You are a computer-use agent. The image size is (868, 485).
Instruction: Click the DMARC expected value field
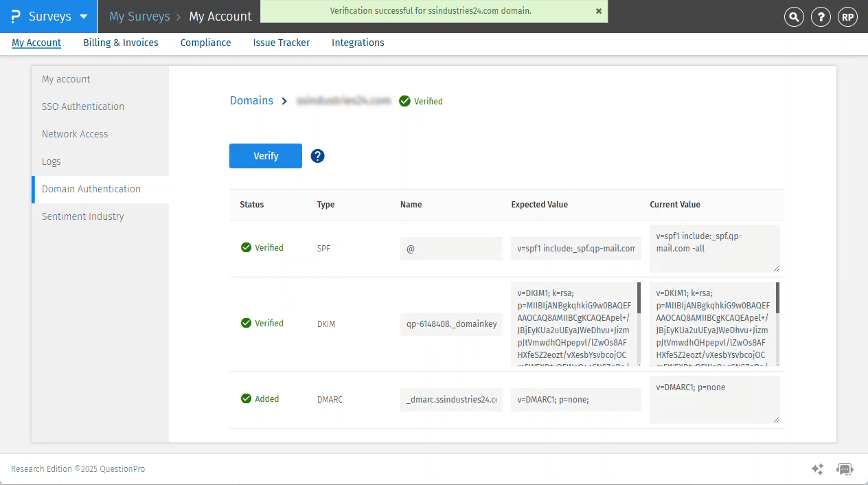click(576, 400)
